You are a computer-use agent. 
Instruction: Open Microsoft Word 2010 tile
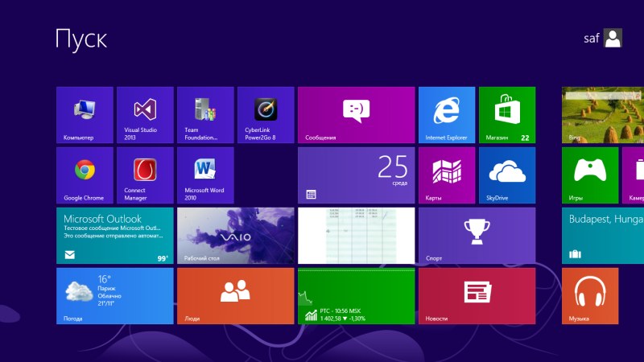pyautogui.click(x=205, y=175)
